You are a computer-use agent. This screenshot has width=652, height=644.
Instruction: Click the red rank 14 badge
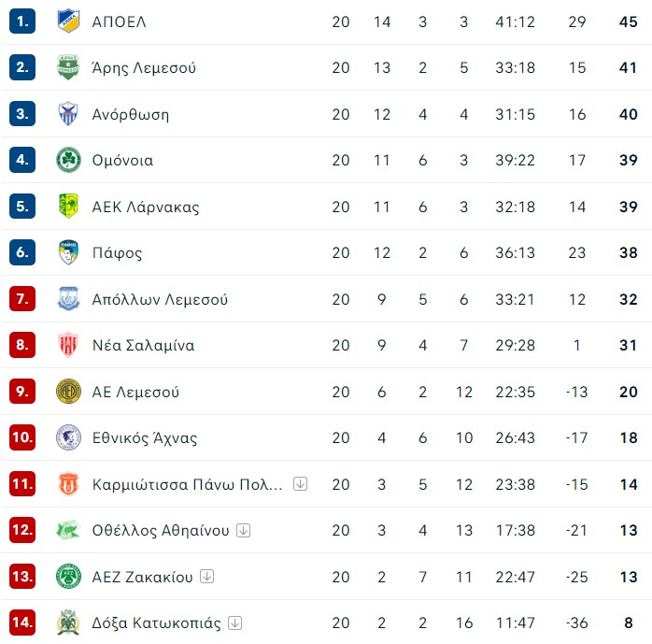click(22, 623)
